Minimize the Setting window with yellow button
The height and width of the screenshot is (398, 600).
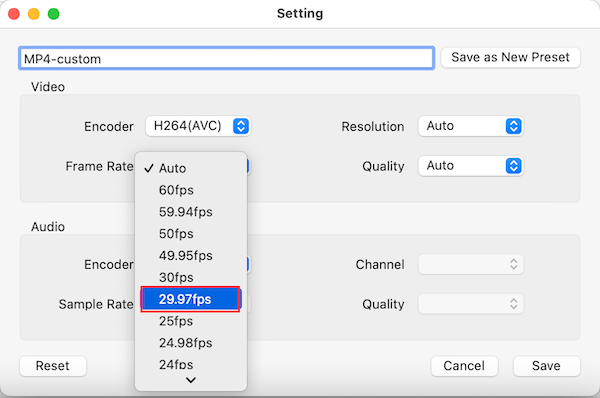[x=34, y=14]
